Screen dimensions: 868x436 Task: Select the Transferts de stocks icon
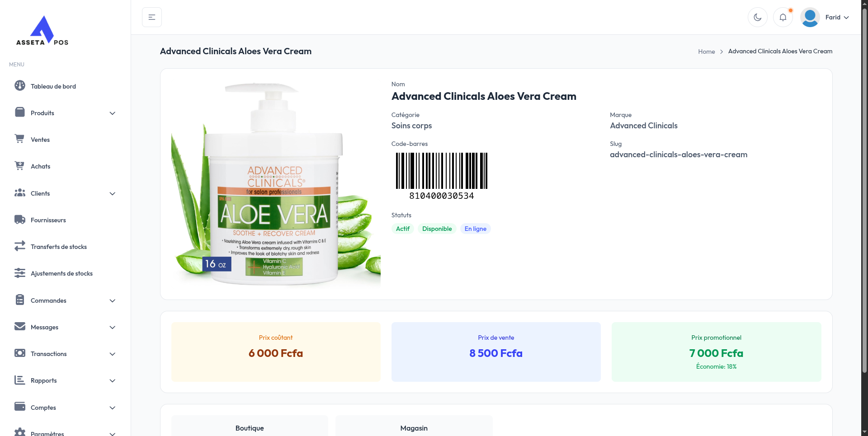point(20,246)
